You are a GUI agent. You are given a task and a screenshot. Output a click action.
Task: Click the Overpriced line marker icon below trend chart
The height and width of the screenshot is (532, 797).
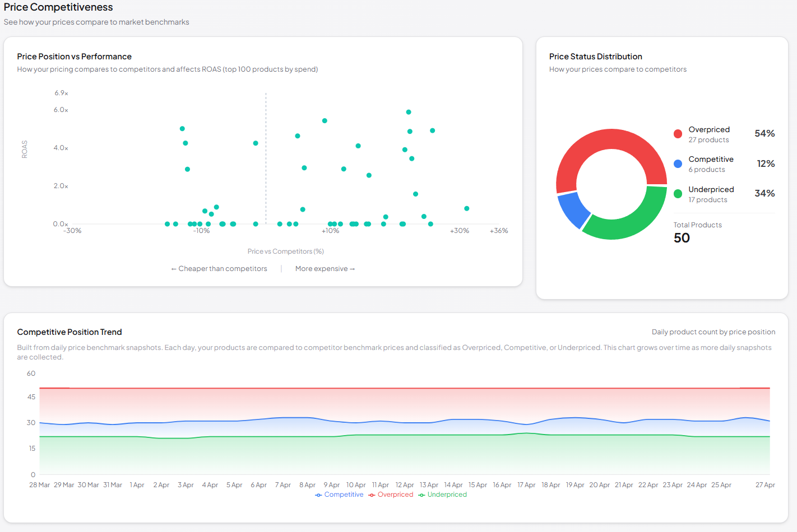[370, 494]
